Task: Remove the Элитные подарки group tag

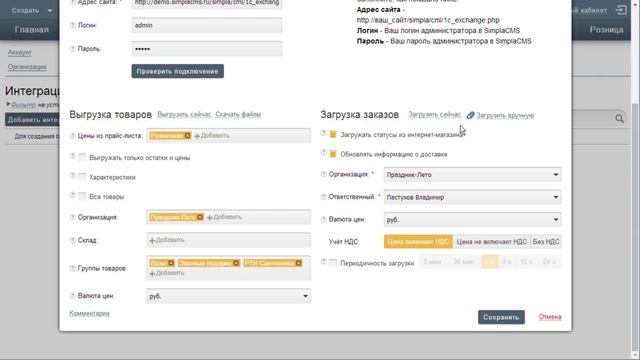Action: [x=236, y=263]
